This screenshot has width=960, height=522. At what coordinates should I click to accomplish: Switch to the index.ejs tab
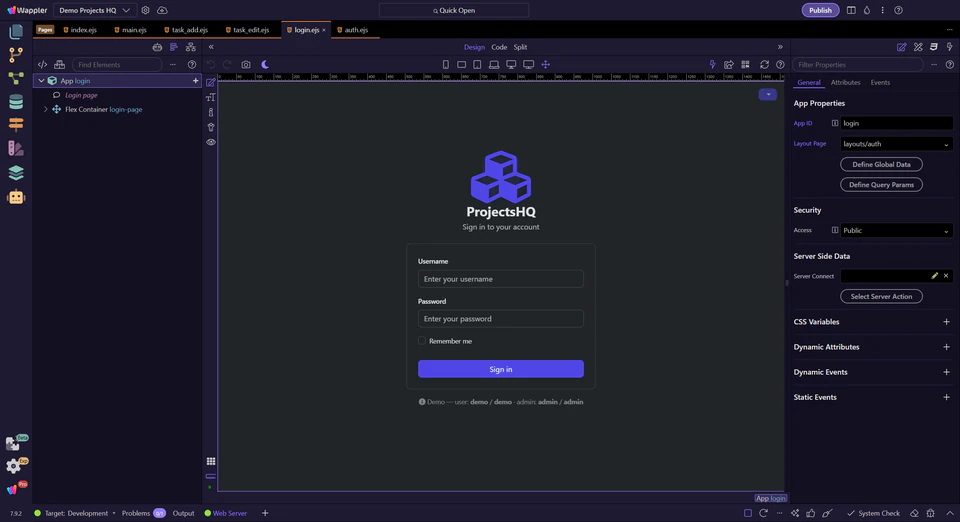point(80,29)
